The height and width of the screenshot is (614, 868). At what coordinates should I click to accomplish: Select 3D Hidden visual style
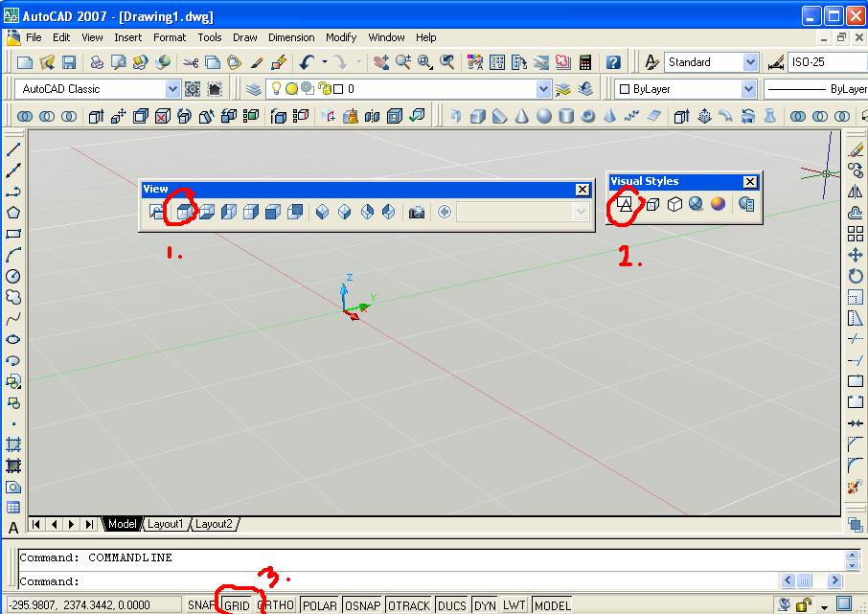pos(674,204)
